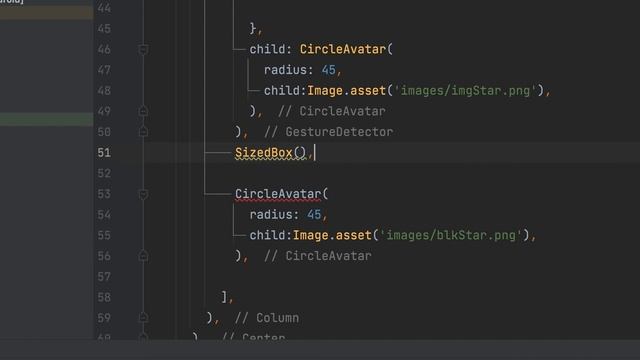Collapse the fold end marker at line 49

click(143, 111)
